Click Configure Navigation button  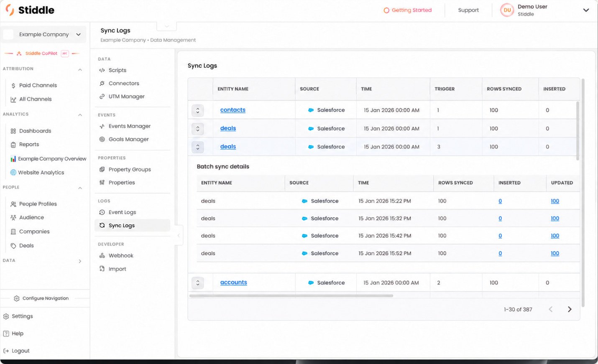point(41,298)
